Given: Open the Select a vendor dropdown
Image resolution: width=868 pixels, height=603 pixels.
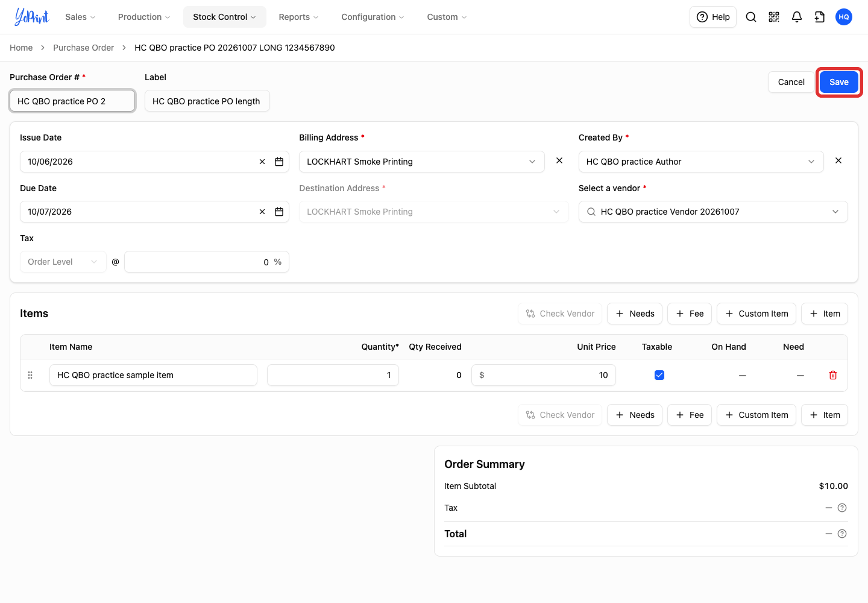Looking at the screenshot, I should click(713, 212).
